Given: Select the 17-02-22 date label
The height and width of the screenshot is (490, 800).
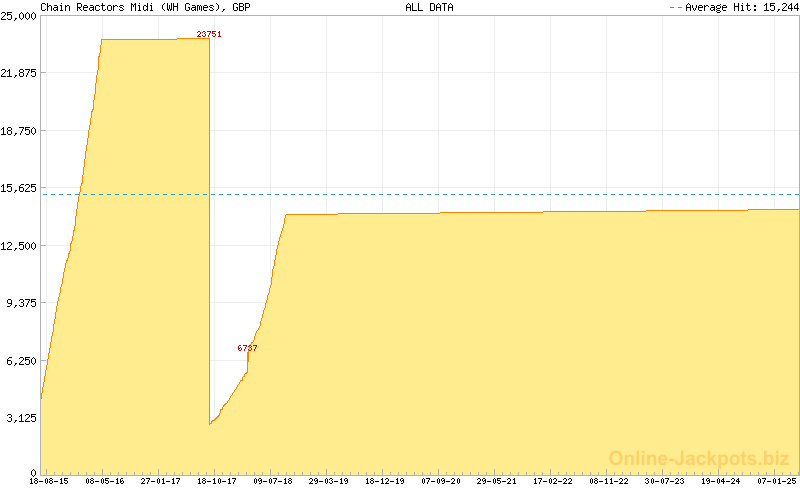Looking at the screenshot, I should click(x=553, y=482).
